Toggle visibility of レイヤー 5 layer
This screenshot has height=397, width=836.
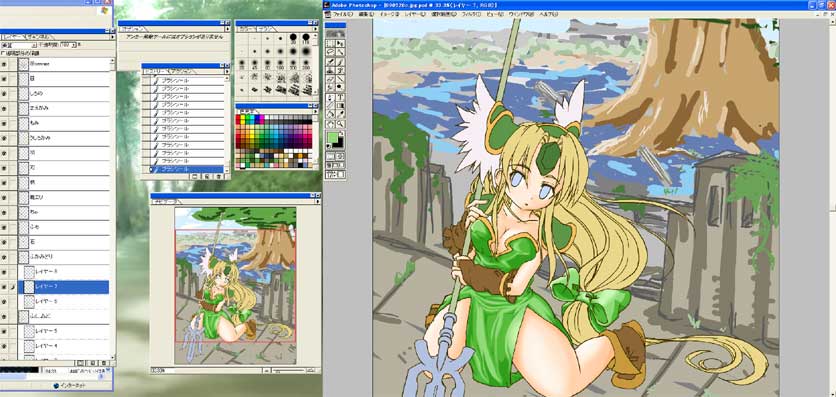(4, 331)
